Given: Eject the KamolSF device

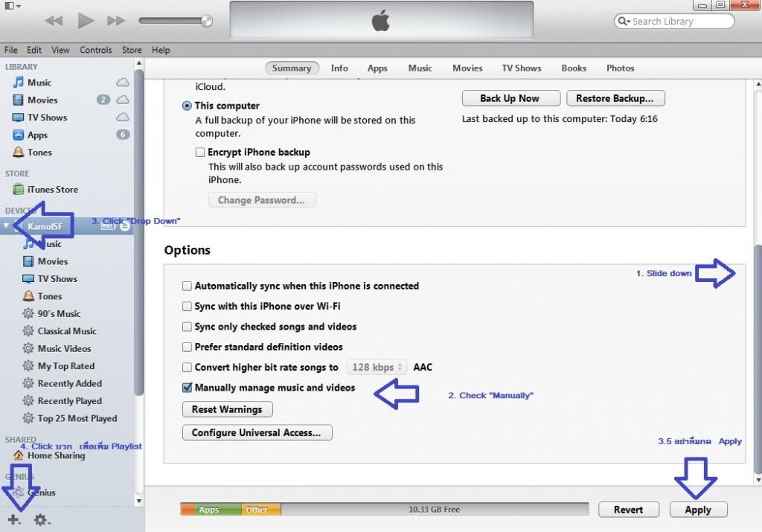Looking at the screenshot, I should 125,226.
